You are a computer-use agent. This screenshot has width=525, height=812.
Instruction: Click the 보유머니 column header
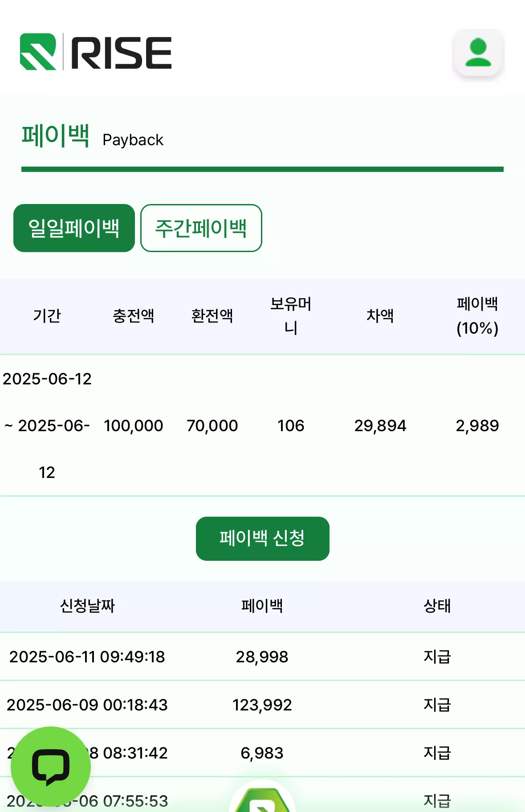[x=291, y=316]
